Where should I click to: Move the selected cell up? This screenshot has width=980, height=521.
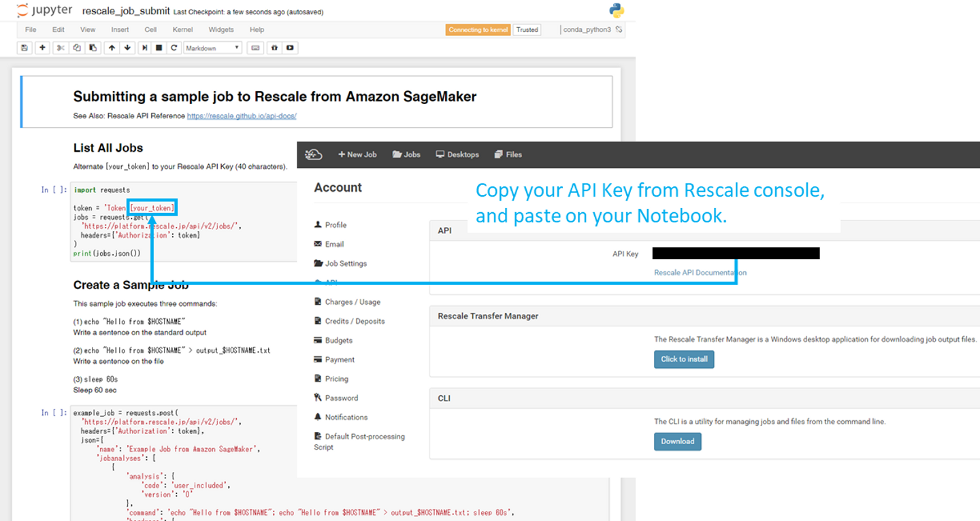tap(112, 48)
